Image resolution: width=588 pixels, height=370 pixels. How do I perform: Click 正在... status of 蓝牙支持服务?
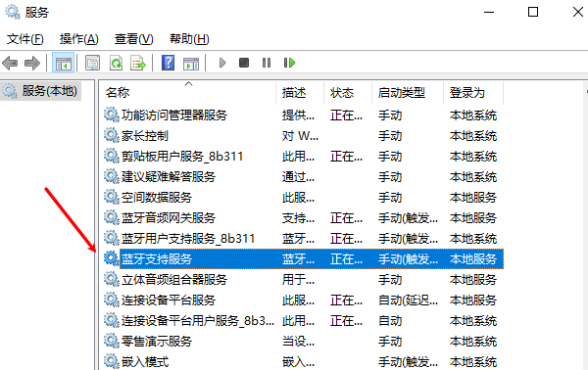point(346,259)
